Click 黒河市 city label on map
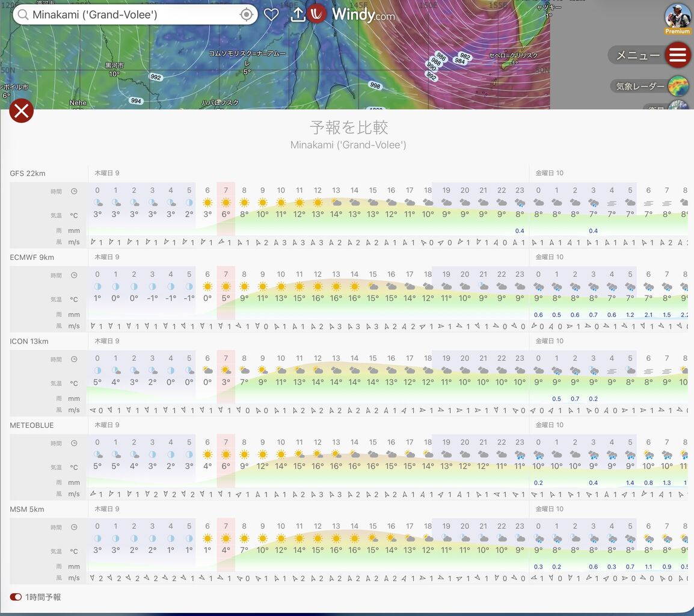The width and height of the screenshot is (694, 616). pos(114,66)
